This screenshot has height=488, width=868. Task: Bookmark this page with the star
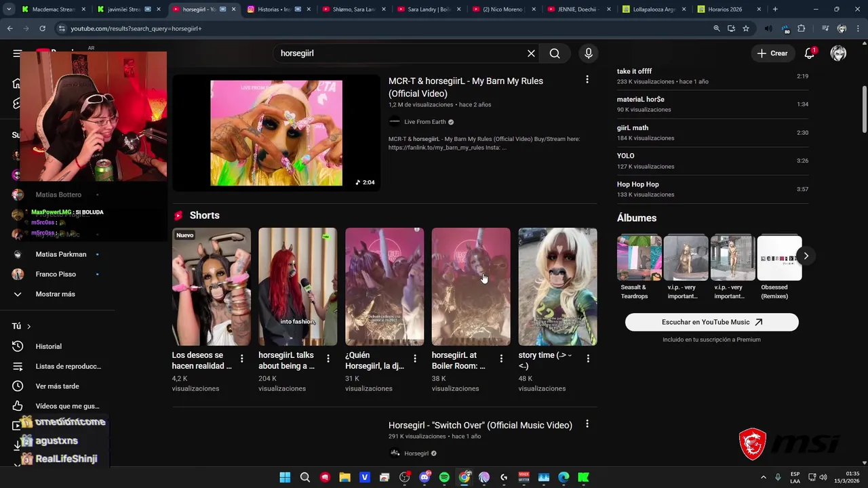coord(746,28)
